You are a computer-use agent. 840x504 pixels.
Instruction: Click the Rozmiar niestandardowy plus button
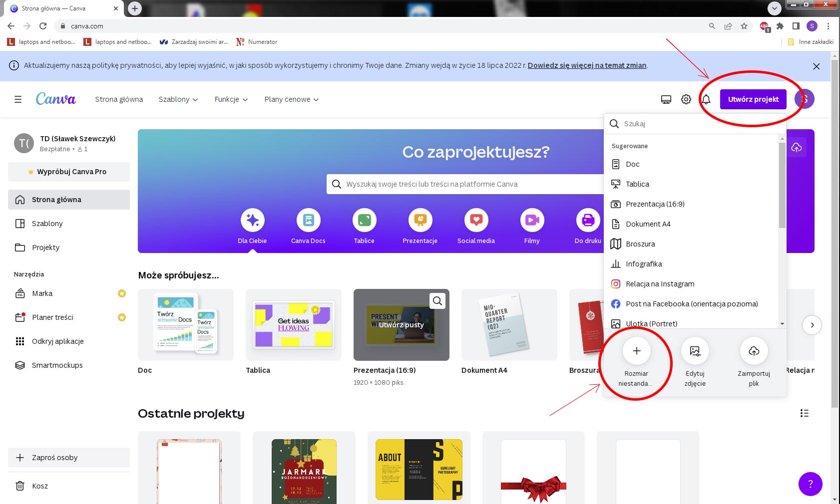click(x=636, y=351)
